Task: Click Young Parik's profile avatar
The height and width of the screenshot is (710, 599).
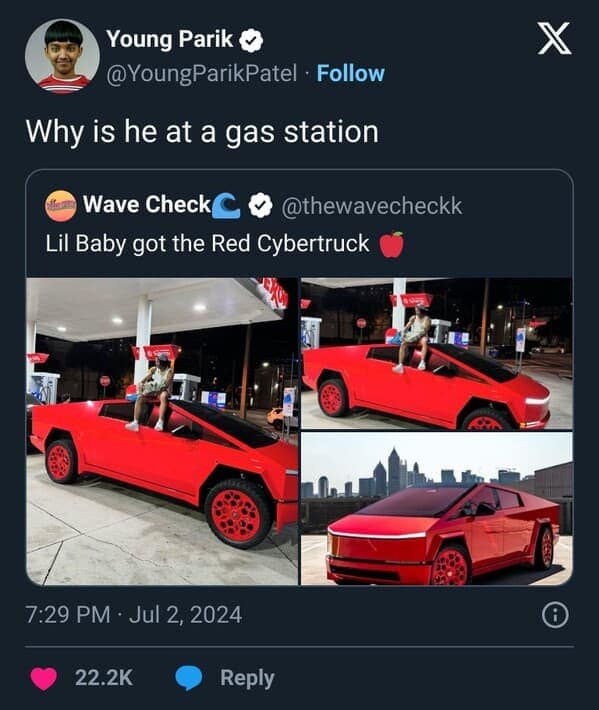Action: point(62,56)
